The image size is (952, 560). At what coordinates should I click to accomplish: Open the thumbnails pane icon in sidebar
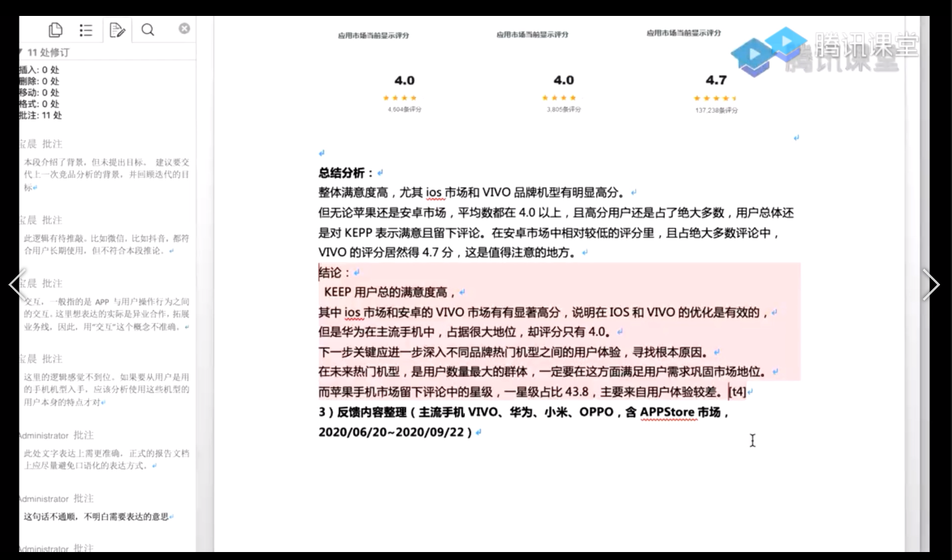pyautogui.click(x=56, y=30)
